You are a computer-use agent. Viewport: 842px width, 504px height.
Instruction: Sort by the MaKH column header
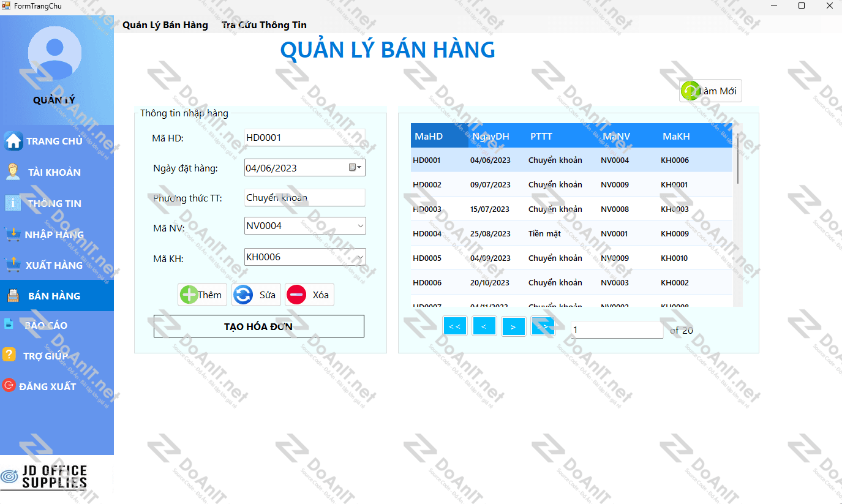(695, 136)
